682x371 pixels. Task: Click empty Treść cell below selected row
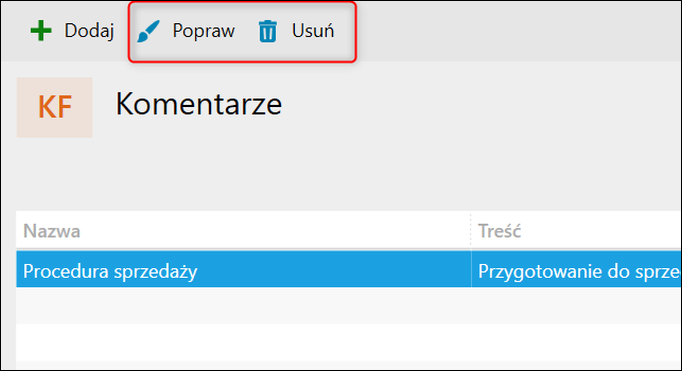576,305
